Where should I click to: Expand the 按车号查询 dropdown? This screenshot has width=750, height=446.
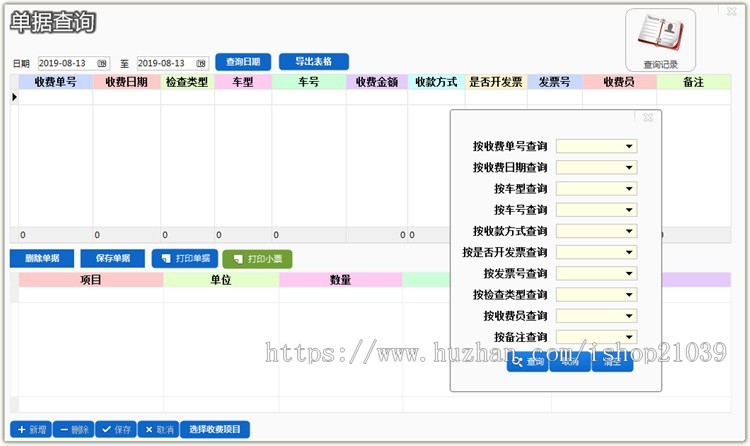point(629,210)
